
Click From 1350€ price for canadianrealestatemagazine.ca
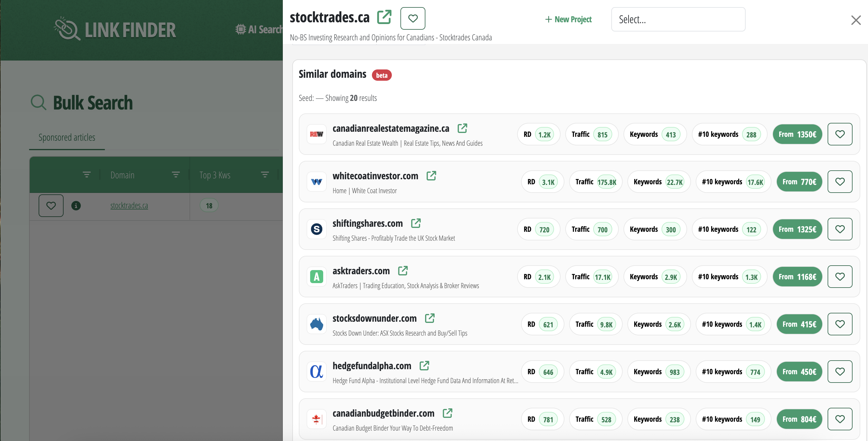tap(797, 134)
